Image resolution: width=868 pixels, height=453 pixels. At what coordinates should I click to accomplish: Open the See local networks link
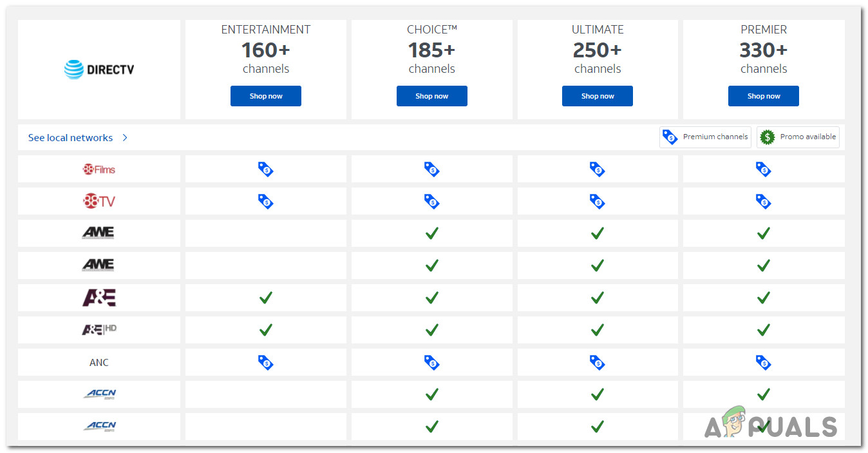point(70,138)
